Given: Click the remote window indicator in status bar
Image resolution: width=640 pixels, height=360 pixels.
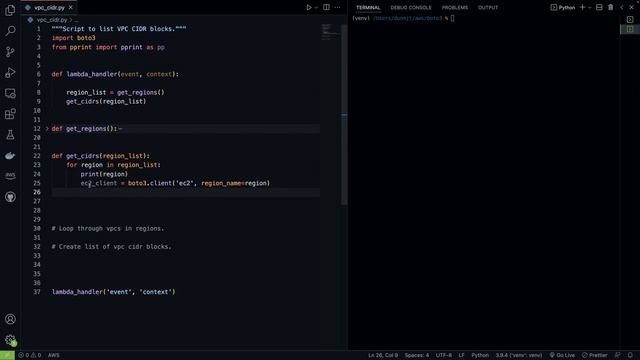Looking at the screenshot, I should (x=7, y=355).
